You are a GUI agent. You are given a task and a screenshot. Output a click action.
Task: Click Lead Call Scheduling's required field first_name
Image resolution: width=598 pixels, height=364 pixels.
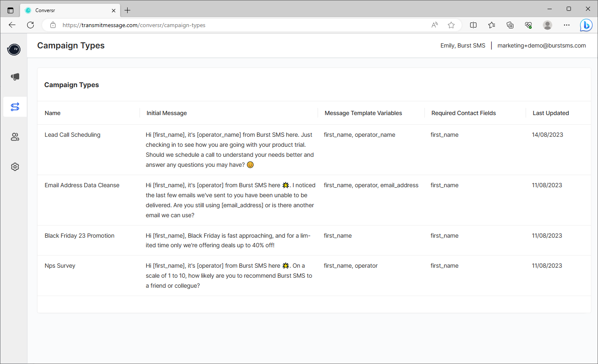(445, 135)
